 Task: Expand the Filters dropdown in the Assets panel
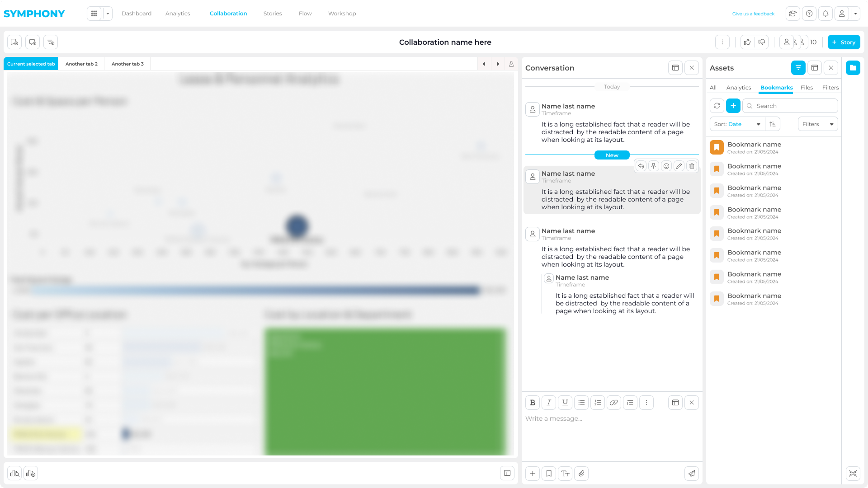pyautogui.click(x=817, y=124)
